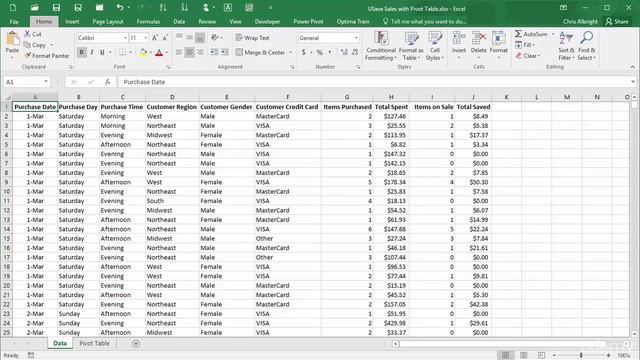Apply dollar Accounting Number Format
The width and height of the screenshot is (640, 360).
click(x=304, y=52)
